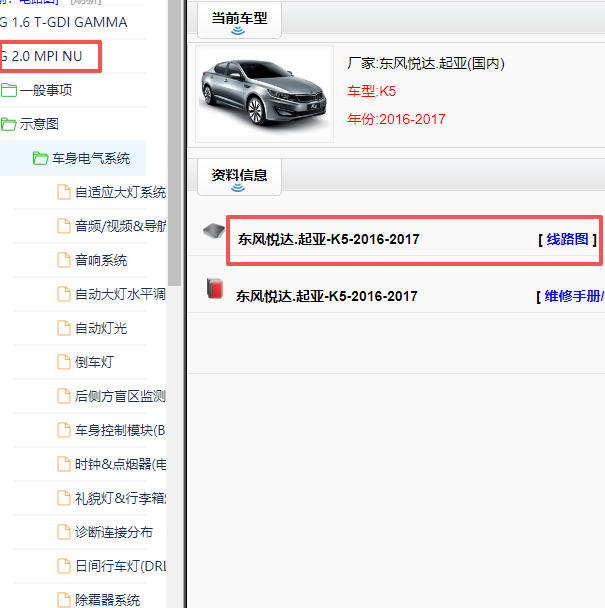Open the 倒车灯 document
The height and width of the screenshot is (608, 605).
click(94, 362)
